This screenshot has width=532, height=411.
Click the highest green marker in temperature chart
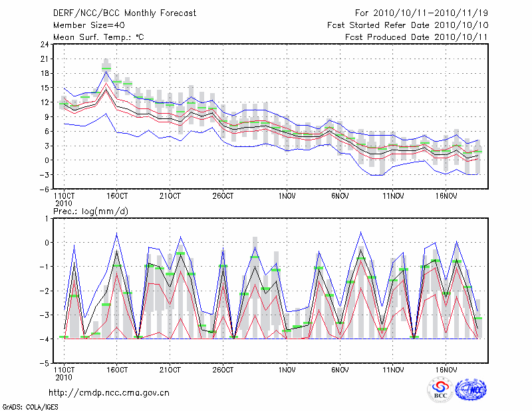click(x=106, y=68)
